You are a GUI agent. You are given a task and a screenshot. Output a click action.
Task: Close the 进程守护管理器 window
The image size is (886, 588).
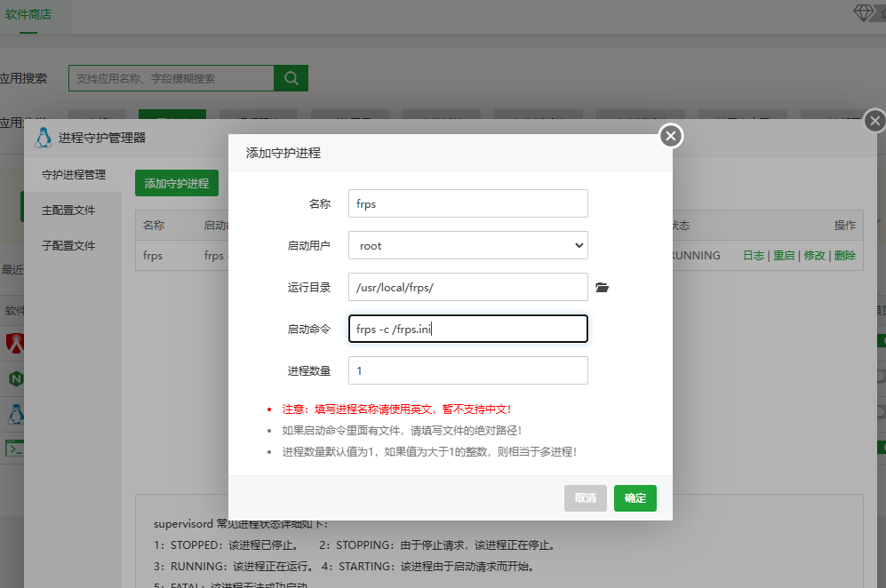click(875, 122)
